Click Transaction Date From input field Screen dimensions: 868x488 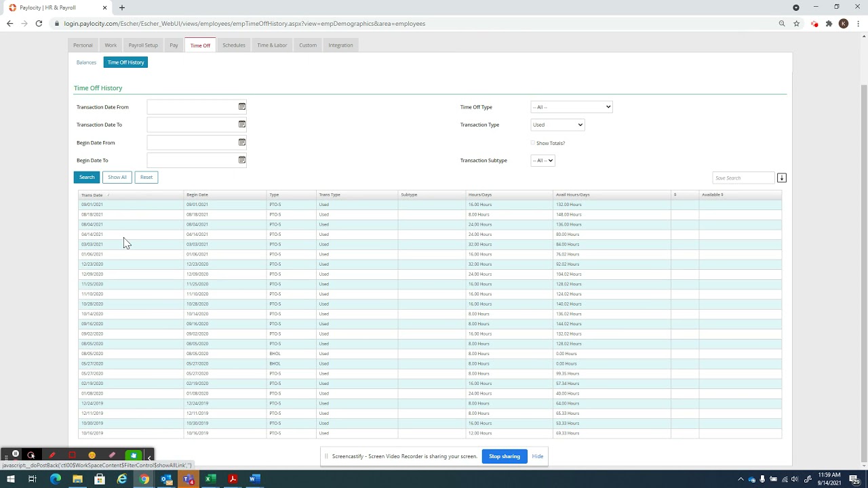(193, 106)
